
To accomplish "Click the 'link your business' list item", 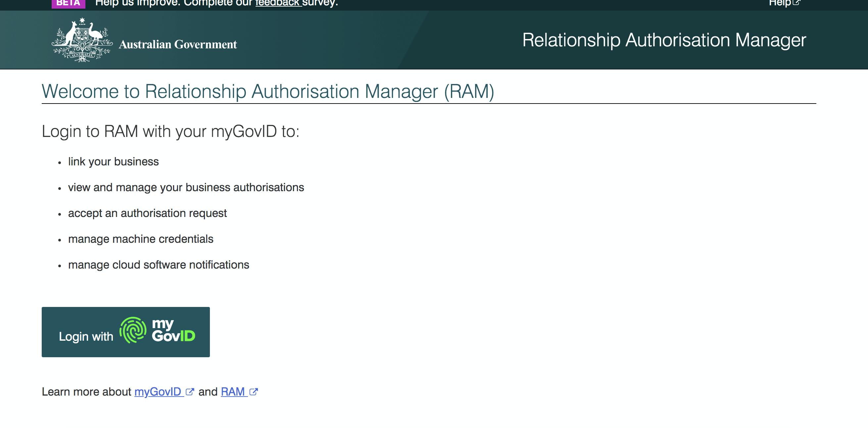I will [x=113, y=162].
